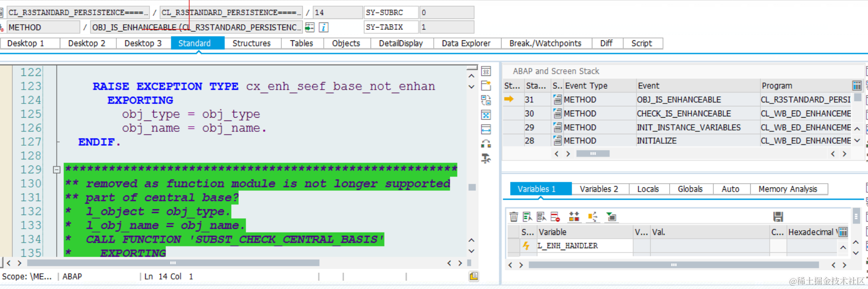
Task: Click the navigate-to-source icon beside the method field
Action: click(x=310, y=28)
